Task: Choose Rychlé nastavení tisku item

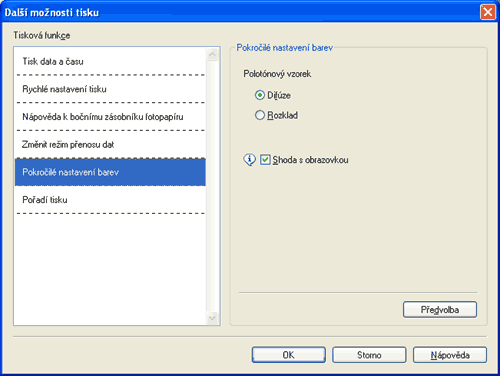Action: pyautogui.click(x=110, y=89)
